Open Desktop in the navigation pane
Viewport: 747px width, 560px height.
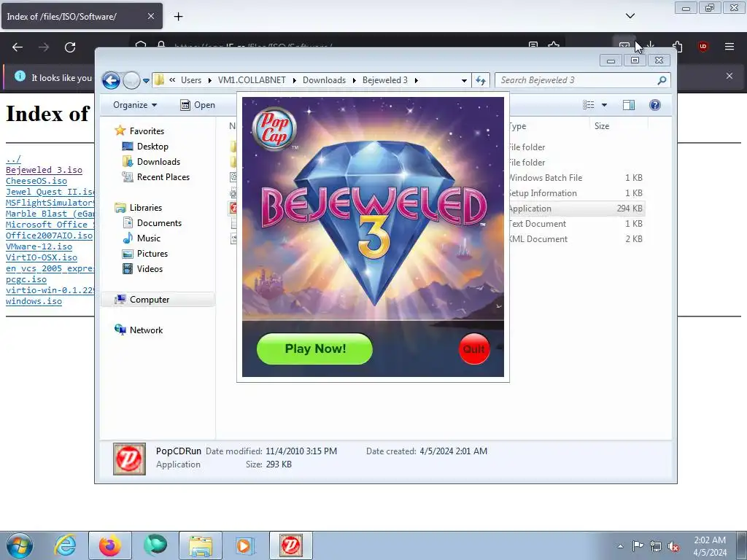click(145, 146)
